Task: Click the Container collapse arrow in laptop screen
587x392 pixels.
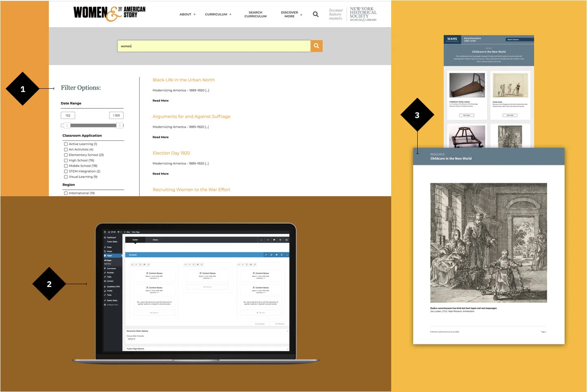Action: pyautogui.click(x=287, y=255)
